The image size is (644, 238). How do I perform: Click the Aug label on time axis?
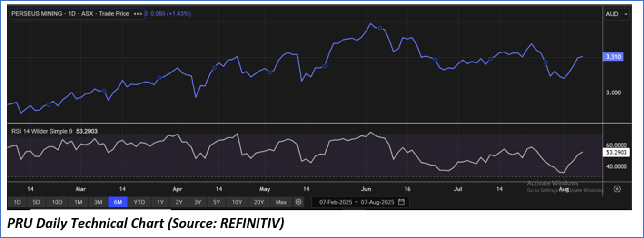564,189
